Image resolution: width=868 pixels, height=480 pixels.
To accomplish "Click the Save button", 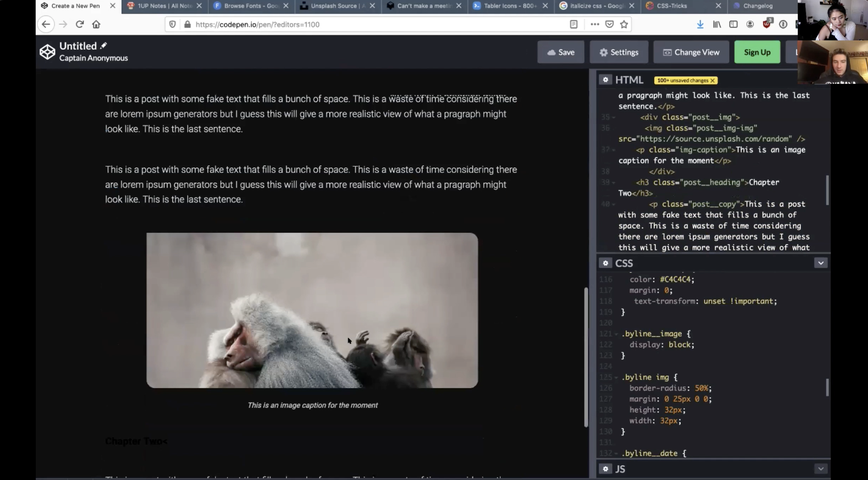I will (x=561, y=52).
